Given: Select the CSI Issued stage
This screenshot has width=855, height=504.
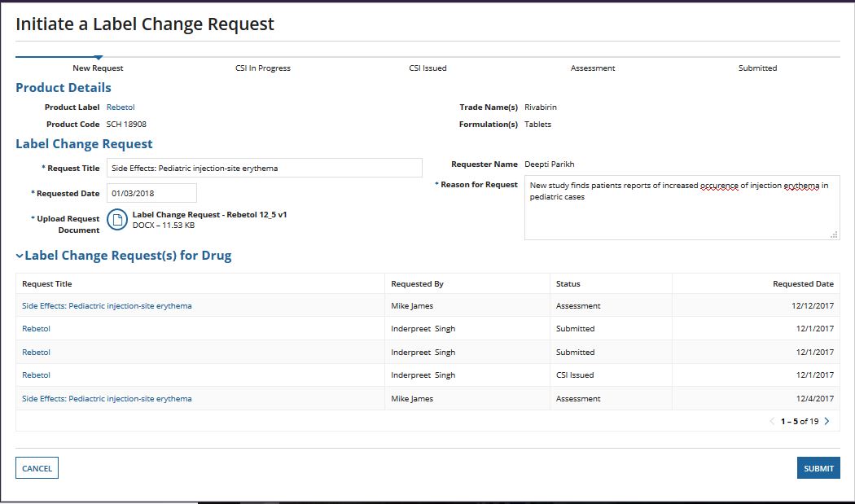Looking at the screenshot, I should tap(427, 68).
